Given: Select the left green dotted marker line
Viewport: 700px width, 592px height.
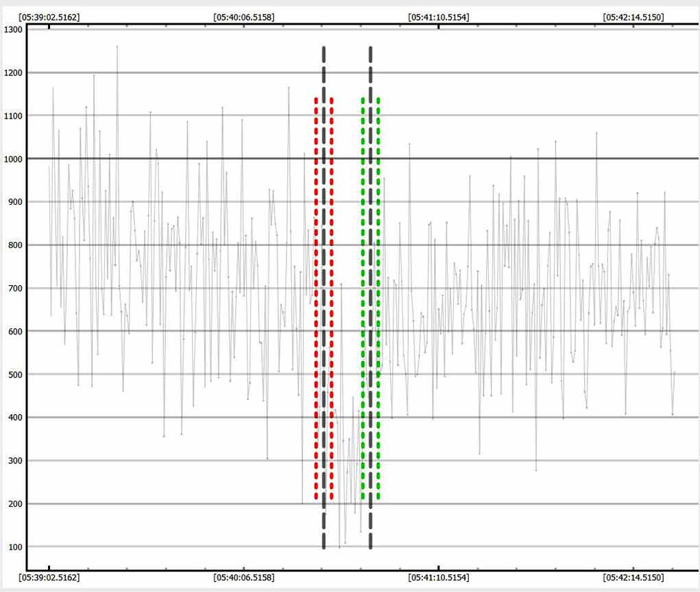Looking at the screenshot, I should [363, 299].
